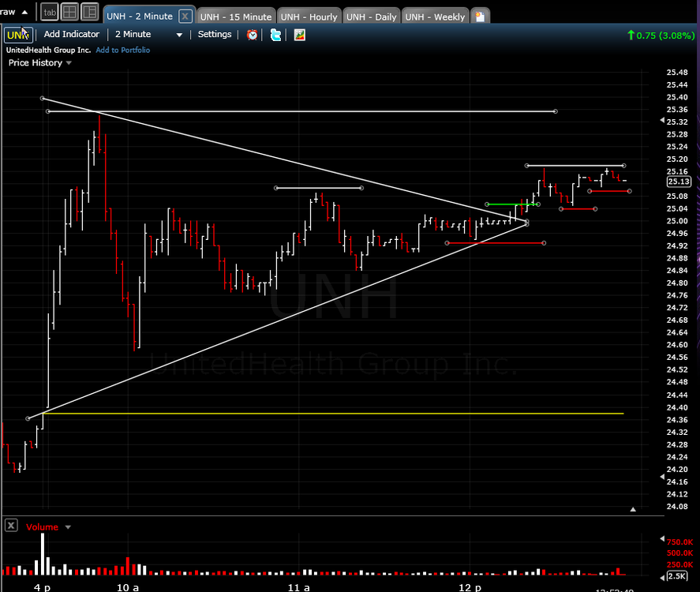Click the 2.5K current volume label
Screen dimensions: 700x592
click(676, 576)
